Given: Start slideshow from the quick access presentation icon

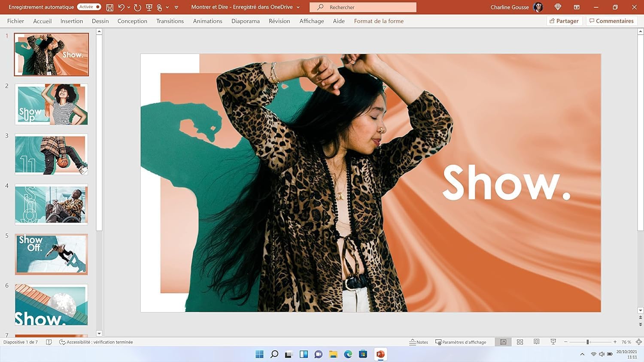Looking at the screenshot, I should click(149, 7).
